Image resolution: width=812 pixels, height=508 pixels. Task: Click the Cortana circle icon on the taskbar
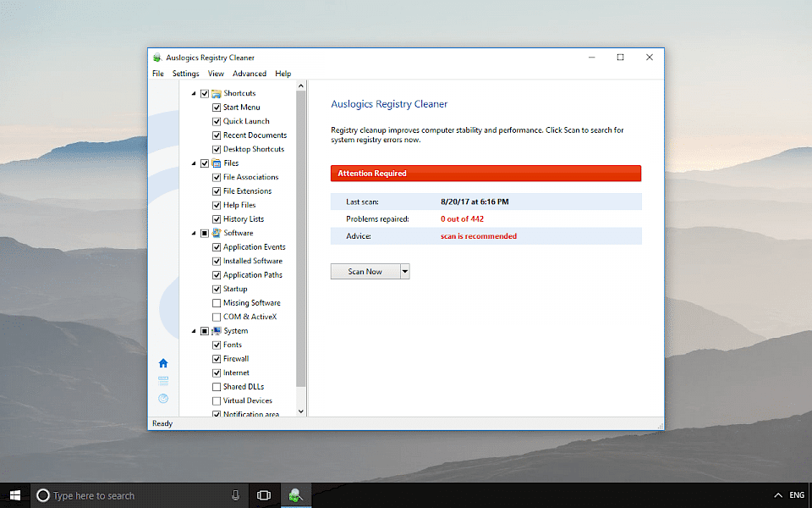tap(43, 495)
